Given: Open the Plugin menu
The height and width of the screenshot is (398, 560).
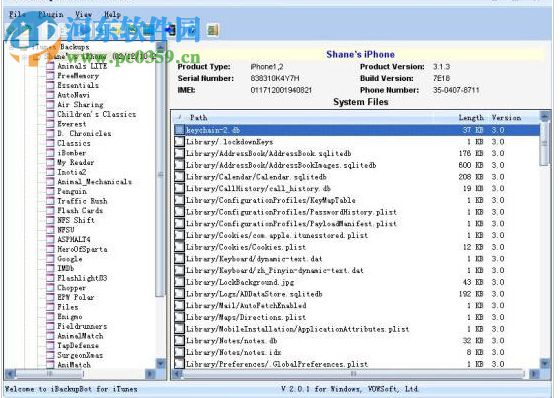Looking at the screenshot, I should point(51,14).
